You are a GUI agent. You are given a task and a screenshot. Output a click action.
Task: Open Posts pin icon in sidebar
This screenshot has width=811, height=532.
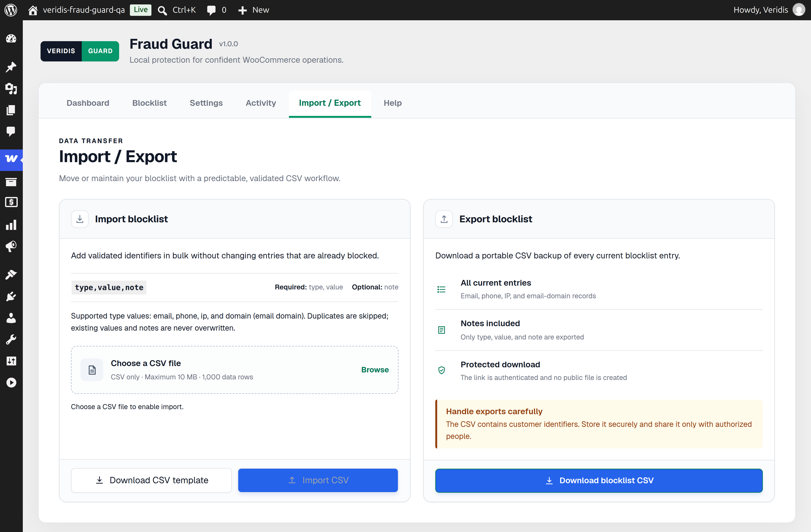click(x=11, y=67)
